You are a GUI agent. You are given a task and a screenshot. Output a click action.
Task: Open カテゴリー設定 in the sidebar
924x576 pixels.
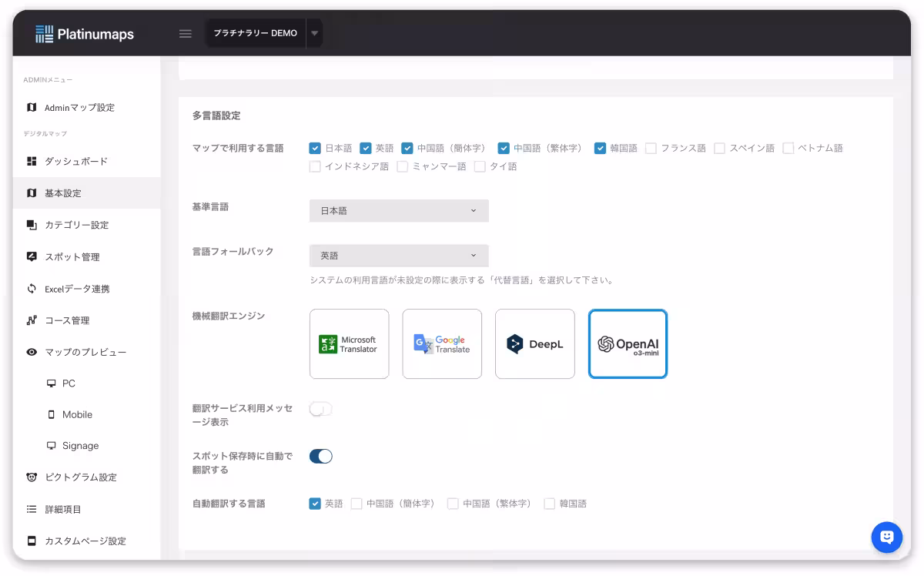[77, 225]
